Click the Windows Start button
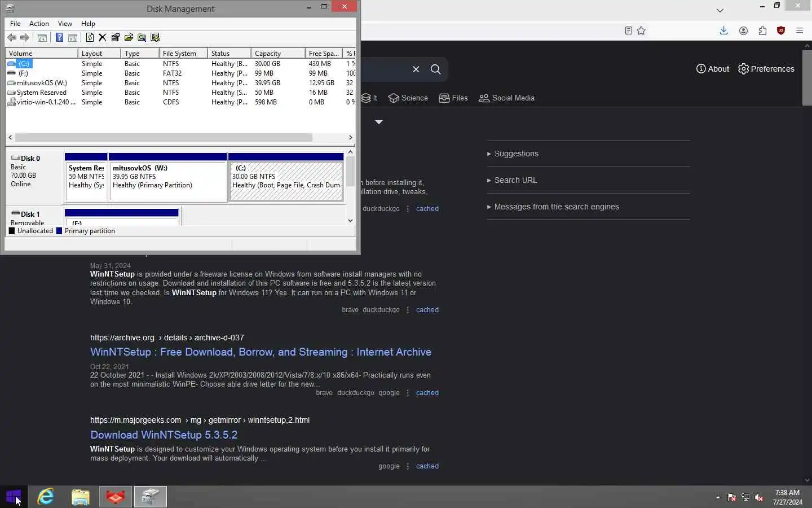Screen dimensions: 812x508 (14, 497)
